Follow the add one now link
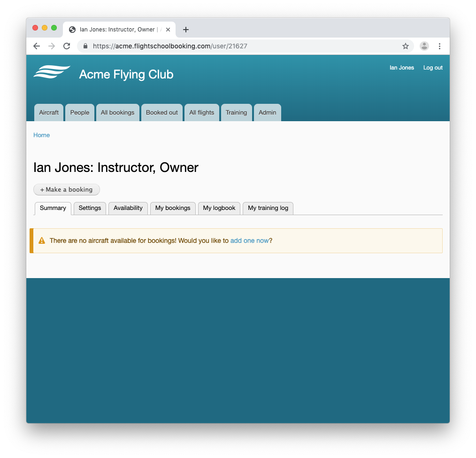Image resolution: width=476 pixels, height=458 pixels. point(249,240)
